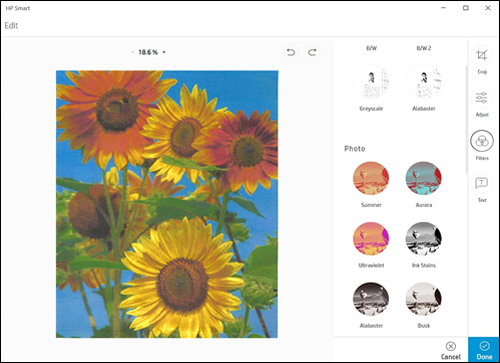Close the HP Smart window
Screen dimensions: 500x363
pos(488,8)
